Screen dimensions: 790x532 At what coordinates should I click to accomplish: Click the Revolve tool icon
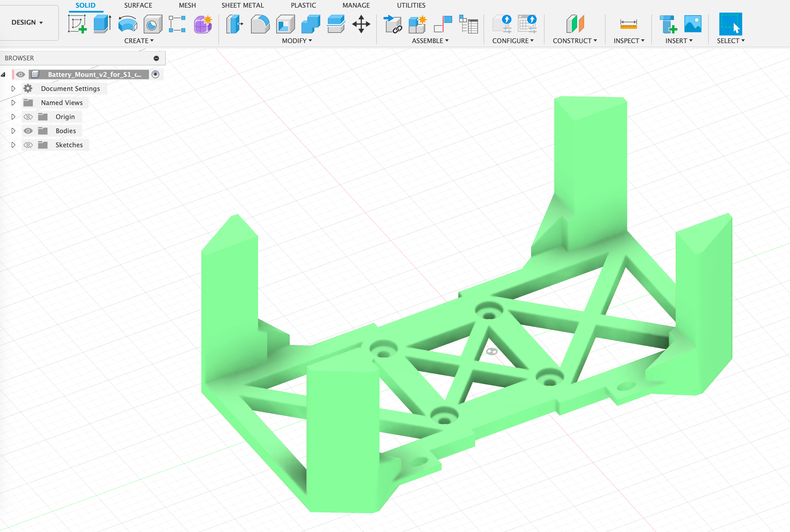(128, 24)
